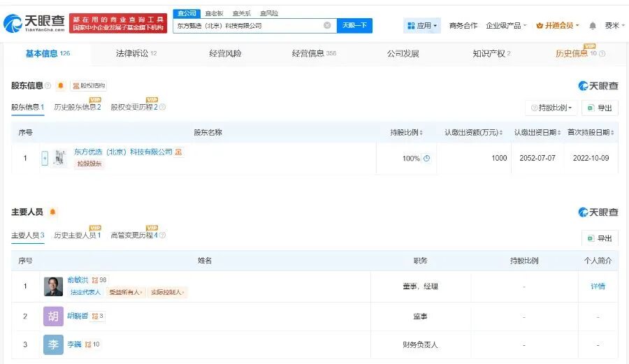This screenshot has height=364, width=629.
Task: Click the pie chart icon next to 100%
Action: pyautogui.click(x=426, y=159)
